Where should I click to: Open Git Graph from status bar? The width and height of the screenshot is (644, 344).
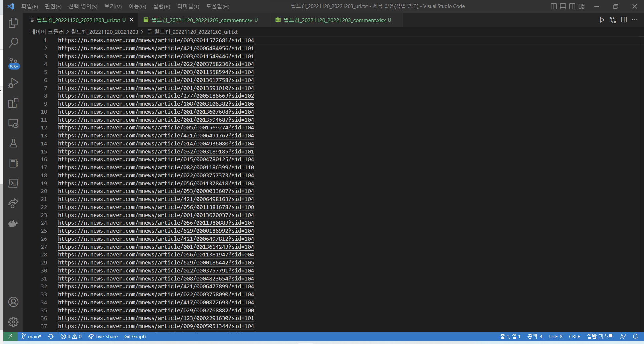pyautogui.click(x=135, y=336)
